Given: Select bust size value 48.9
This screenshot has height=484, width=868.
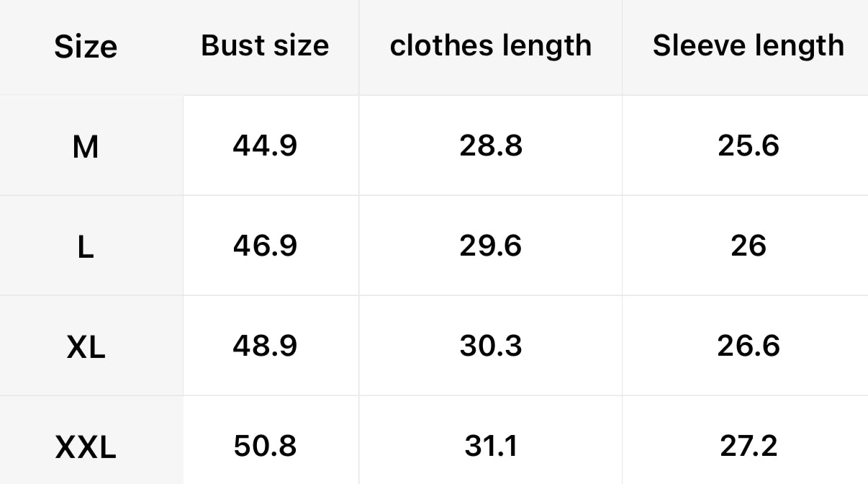Looking at the screenshot, I should [265, 346].
